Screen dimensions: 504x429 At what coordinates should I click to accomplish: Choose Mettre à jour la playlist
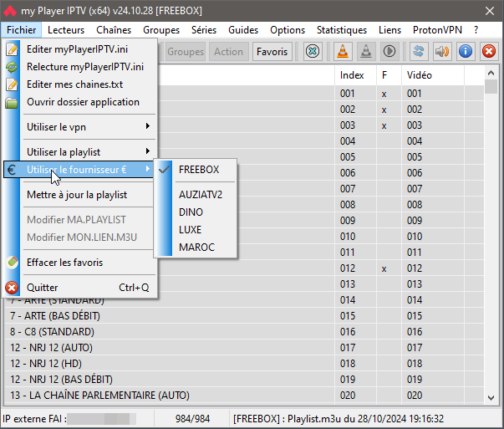pyautogui.click(x=77, y=195)
